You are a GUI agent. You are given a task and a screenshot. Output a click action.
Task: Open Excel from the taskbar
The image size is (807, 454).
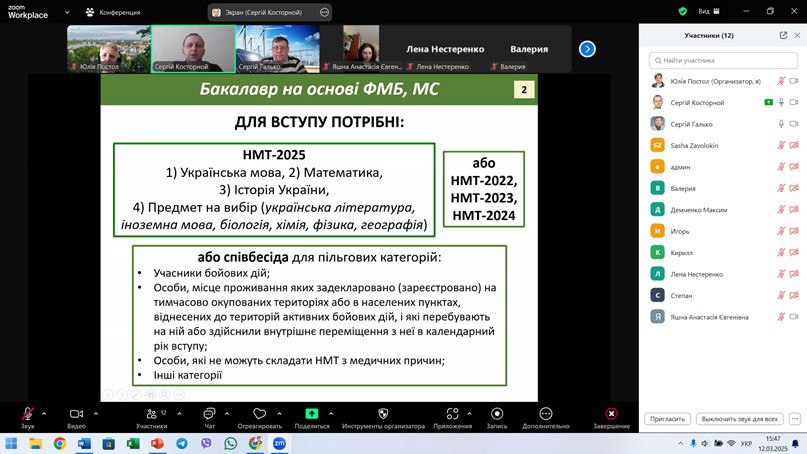133,443
